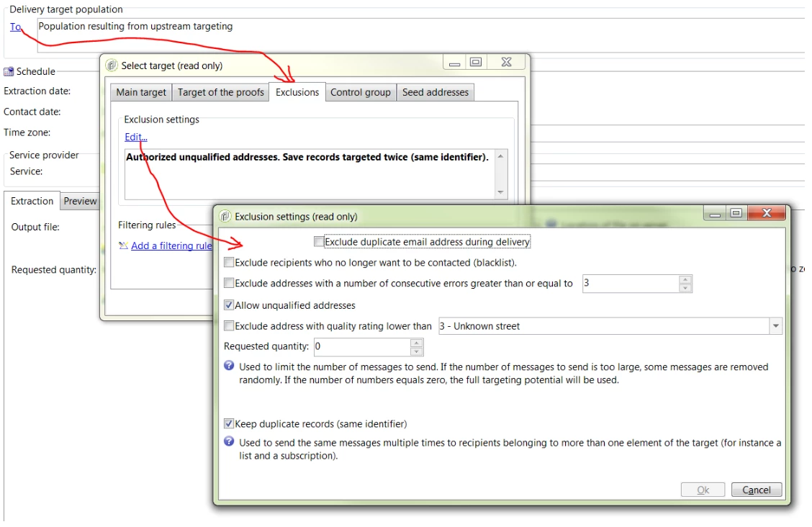Click the down arrow in exclusion summary box
This screenshot has width=812, height=527.
pyautogui.click(x=501, y=192)
